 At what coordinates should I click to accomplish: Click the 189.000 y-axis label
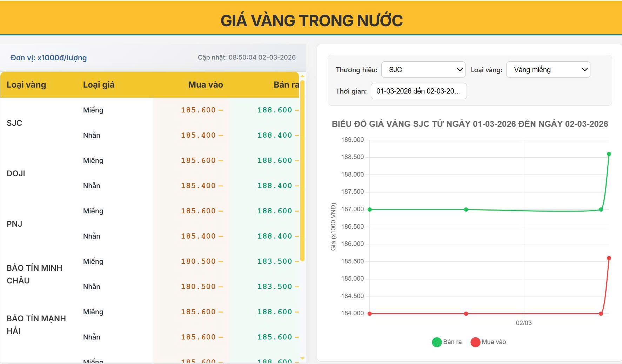click(x=353, y=140)
